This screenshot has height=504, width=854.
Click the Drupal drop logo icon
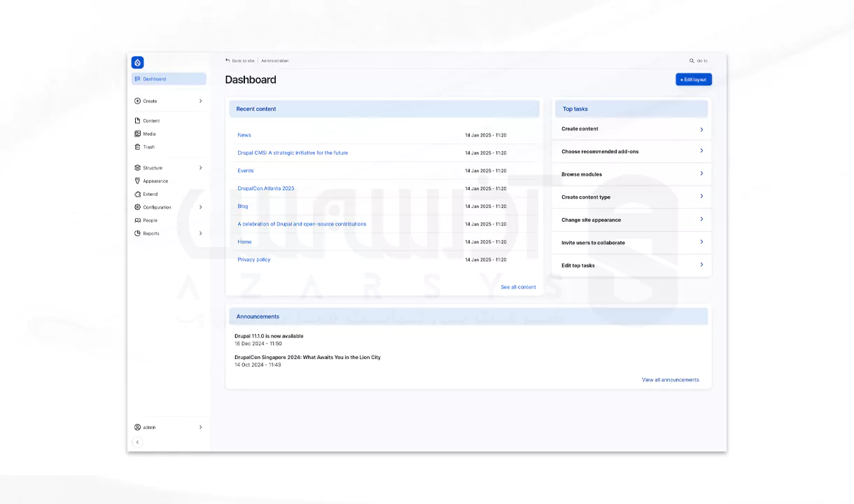tap(138, 62)
